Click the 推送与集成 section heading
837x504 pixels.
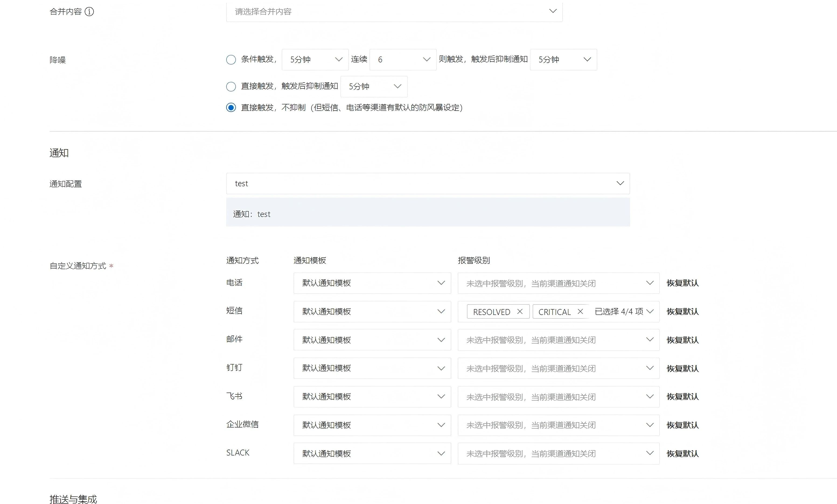pyautogui.click(x=73, y=499)
